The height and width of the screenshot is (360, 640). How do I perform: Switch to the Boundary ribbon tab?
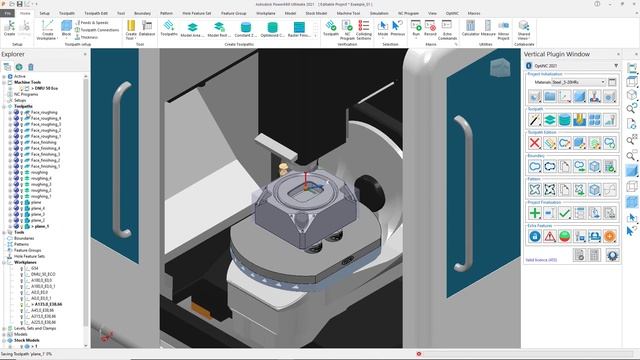142,13
